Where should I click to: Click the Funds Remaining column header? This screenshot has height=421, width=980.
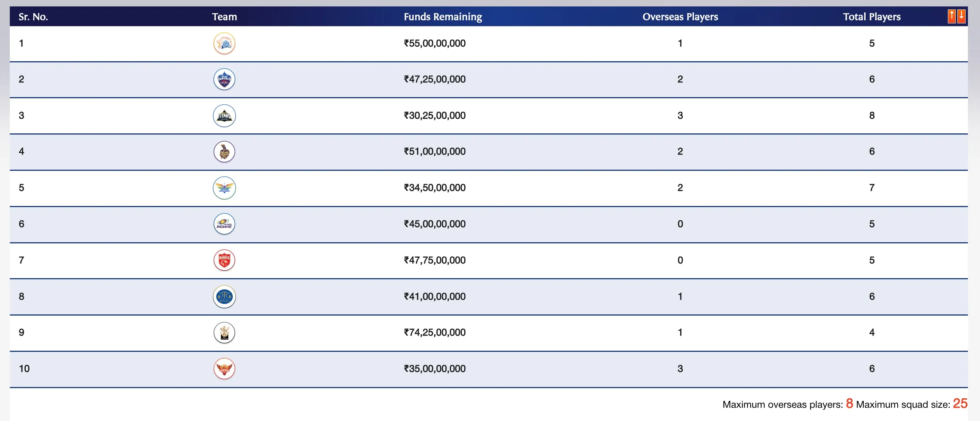point(442,17)
